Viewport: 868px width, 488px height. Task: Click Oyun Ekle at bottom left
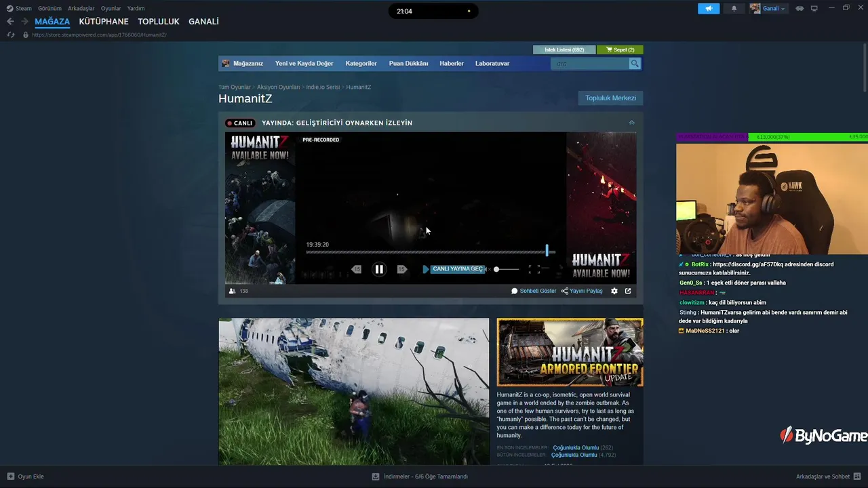pos(26,476)
